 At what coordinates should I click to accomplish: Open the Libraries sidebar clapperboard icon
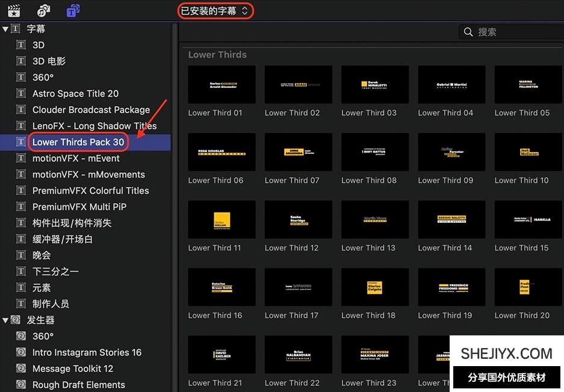coord(14,10)
